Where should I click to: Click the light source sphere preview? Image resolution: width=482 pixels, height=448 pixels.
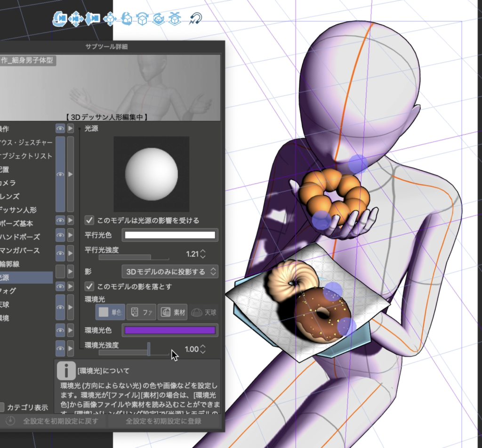tap(151, 174)
